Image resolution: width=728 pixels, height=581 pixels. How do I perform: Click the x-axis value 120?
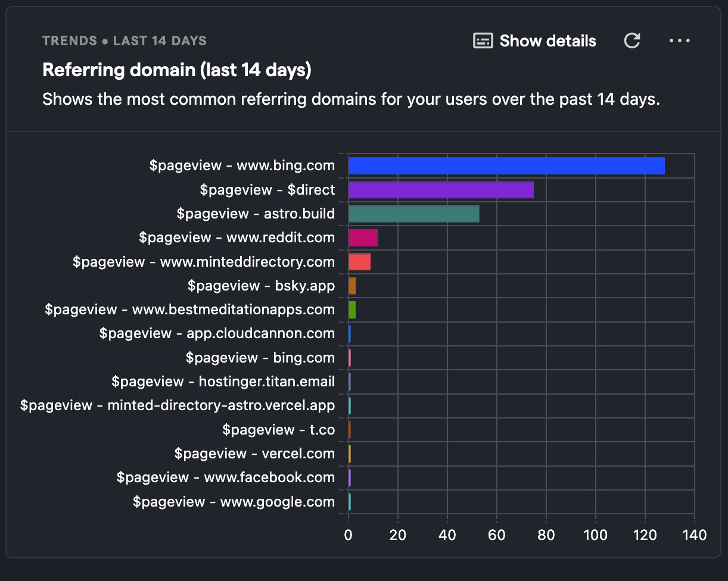(x=645, y=535)
